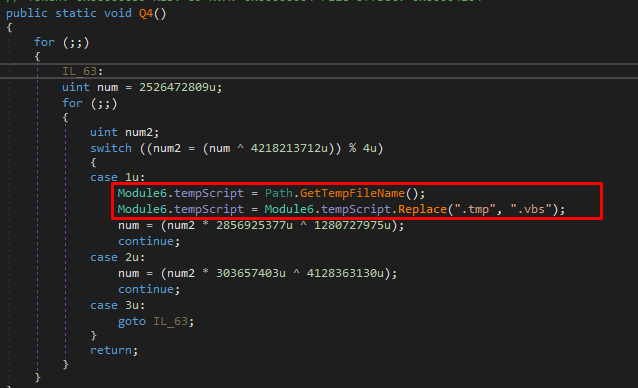Jump to IL_63 from the goto statement
This screenshot has height=388, width=638.
pos(170,322)
